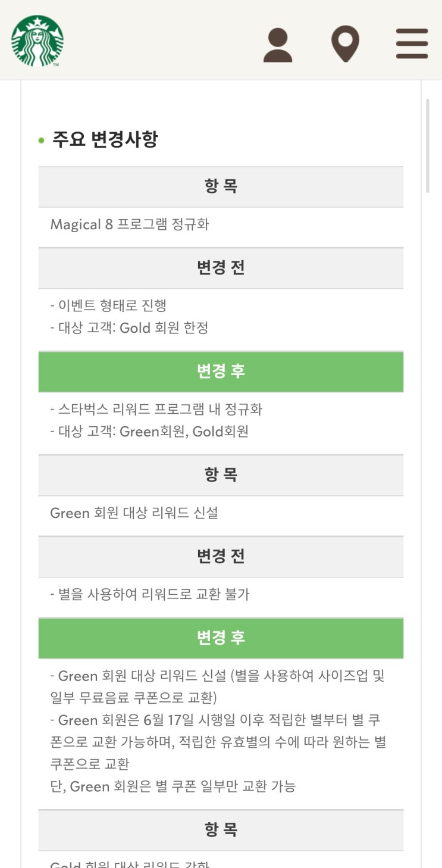This screenshot has height=868, width=442.
Task: Select the first 항 목 header row
Action: point(221,187)
